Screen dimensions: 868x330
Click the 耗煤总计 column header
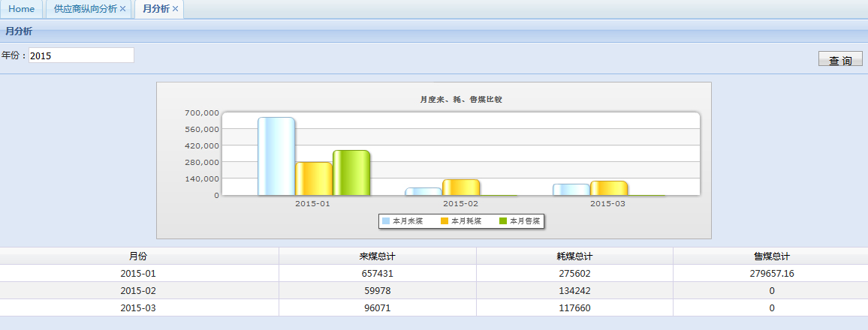tap(574, 256)
